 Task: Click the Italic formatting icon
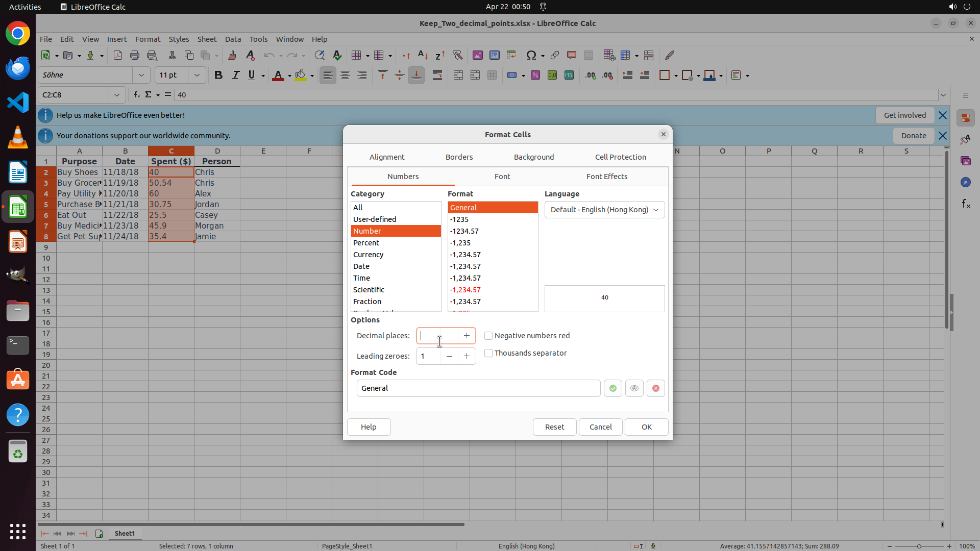(x=235, y=75)
